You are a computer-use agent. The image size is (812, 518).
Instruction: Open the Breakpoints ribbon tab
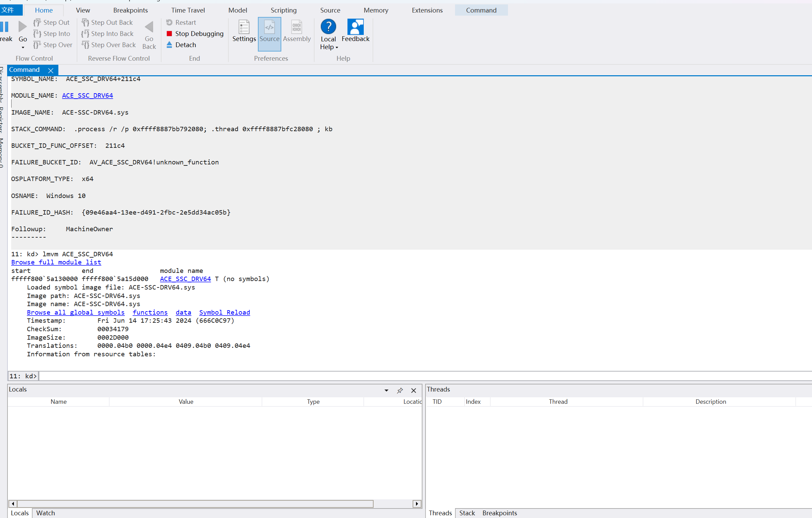[130, 10]
